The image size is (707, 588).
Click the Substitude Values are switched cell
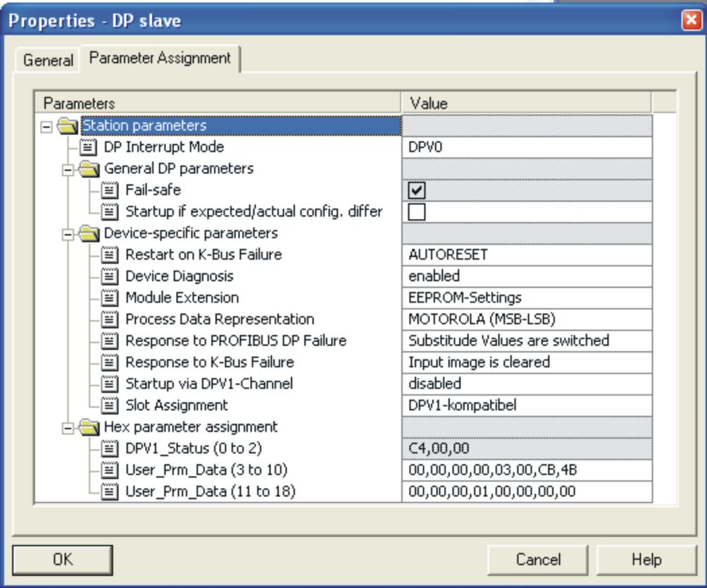[x=527, y=341]
